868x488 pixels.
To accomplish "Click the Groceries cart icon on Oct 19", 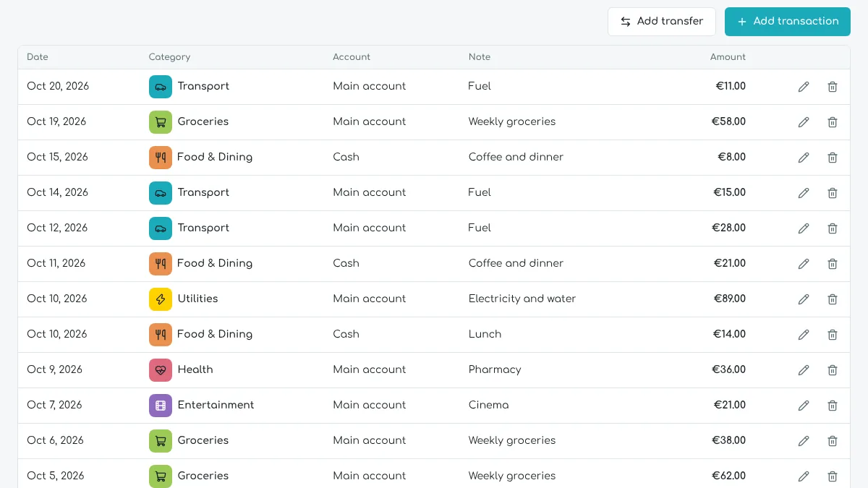I will tap(161, 122).
